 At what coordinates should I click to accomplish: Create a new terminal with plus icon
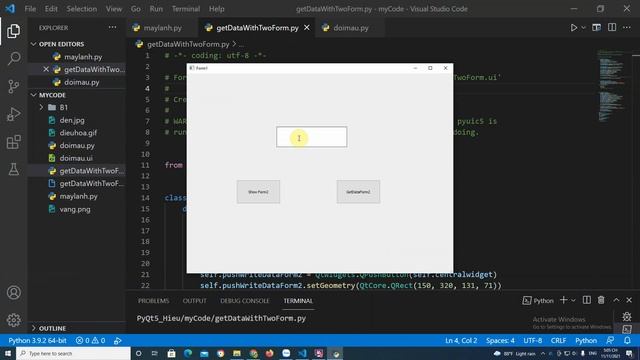(x=563, y=300)
